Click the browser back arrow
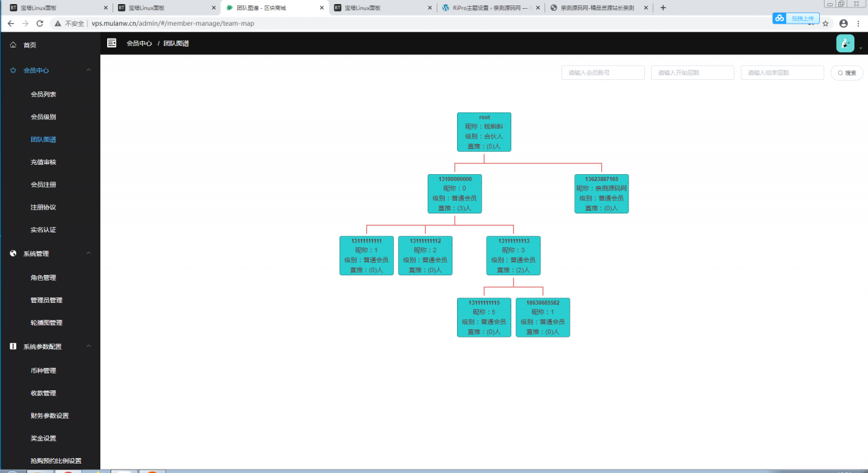 point(10,23)
